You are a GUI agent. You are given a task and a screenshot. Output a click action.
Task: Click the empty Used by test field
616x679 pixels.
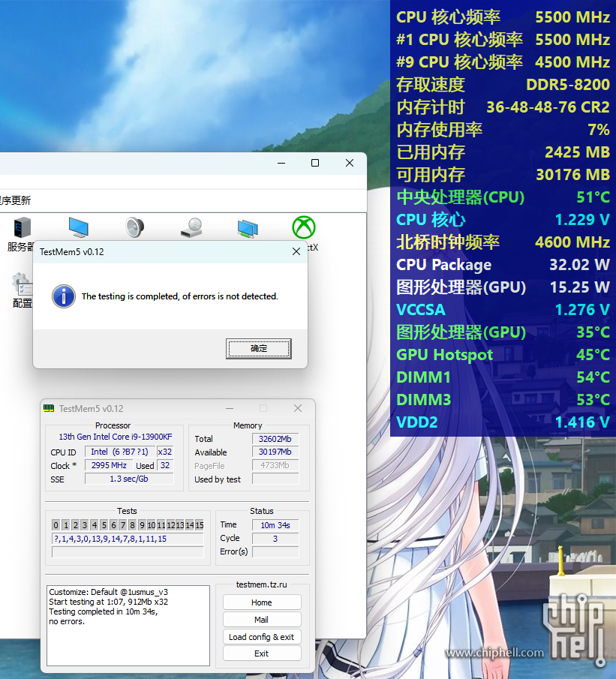coord(275,479)
